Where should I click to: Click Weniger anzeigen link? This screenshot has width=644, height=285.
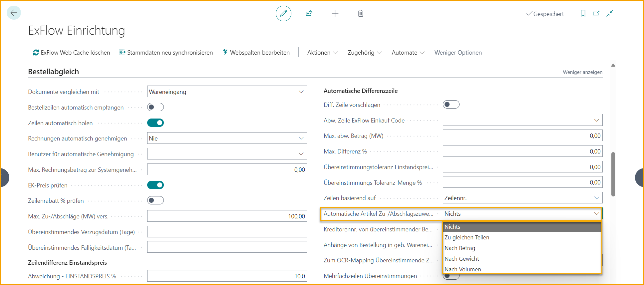[x=582, y=72]
